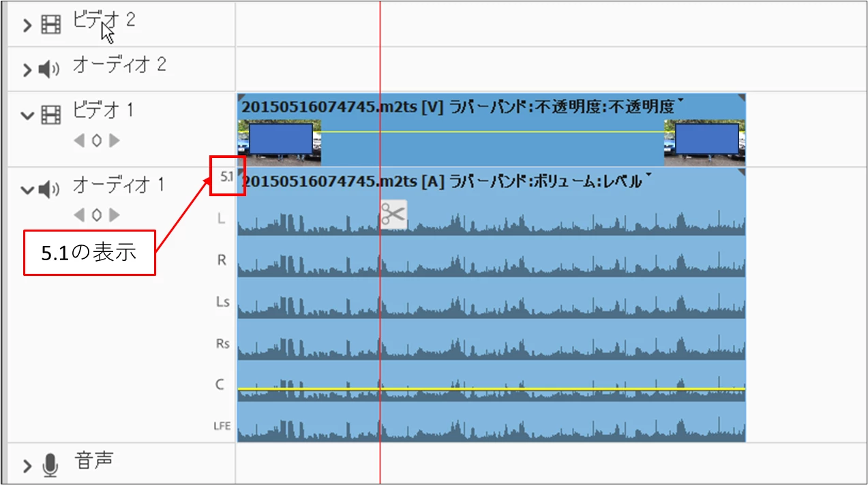
Task: Click the Ls channel label
Action: tap(222, 302)
